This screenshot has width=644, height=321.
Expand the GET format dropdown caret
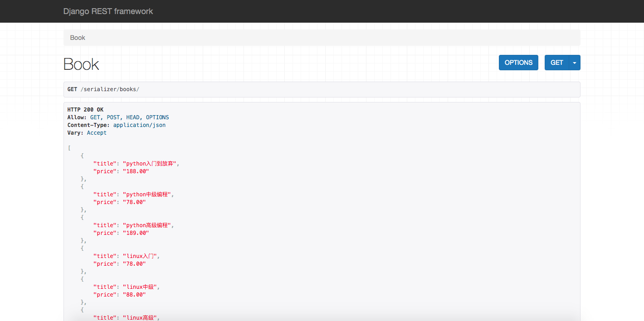point(575,63)
